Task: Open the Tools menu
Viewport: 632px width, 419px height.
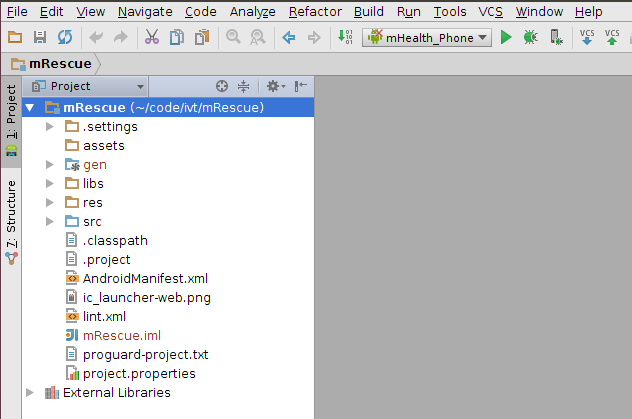Action: pos(450,12)
